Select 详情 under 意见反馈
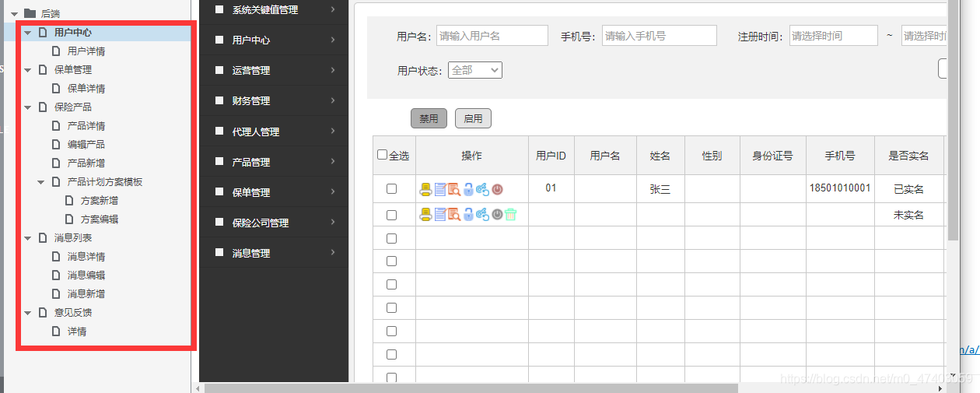Screen dimensions: 980x393 77,332
